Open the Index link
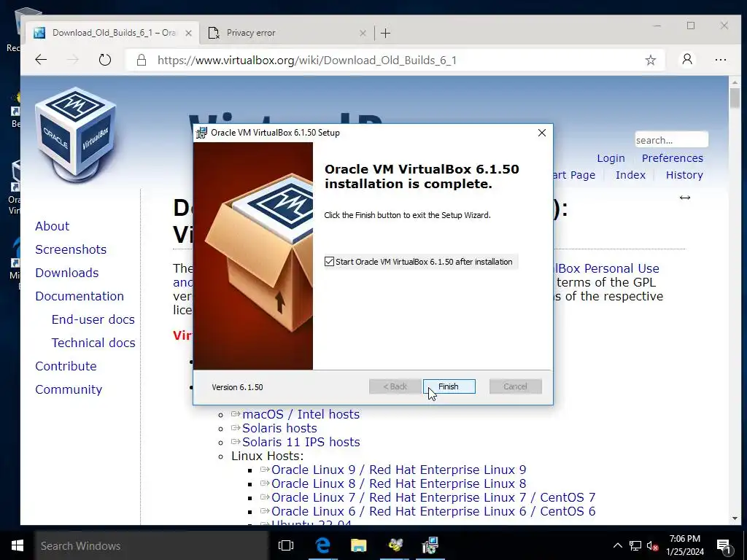Image resolution: width=747 pixels, height=560 pixels. 630,175
